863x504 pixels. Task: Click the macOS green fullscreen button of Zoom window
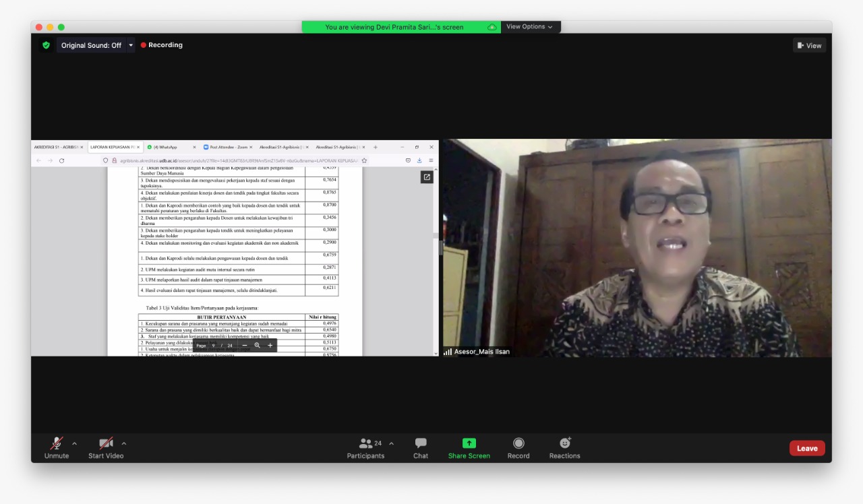61,27
